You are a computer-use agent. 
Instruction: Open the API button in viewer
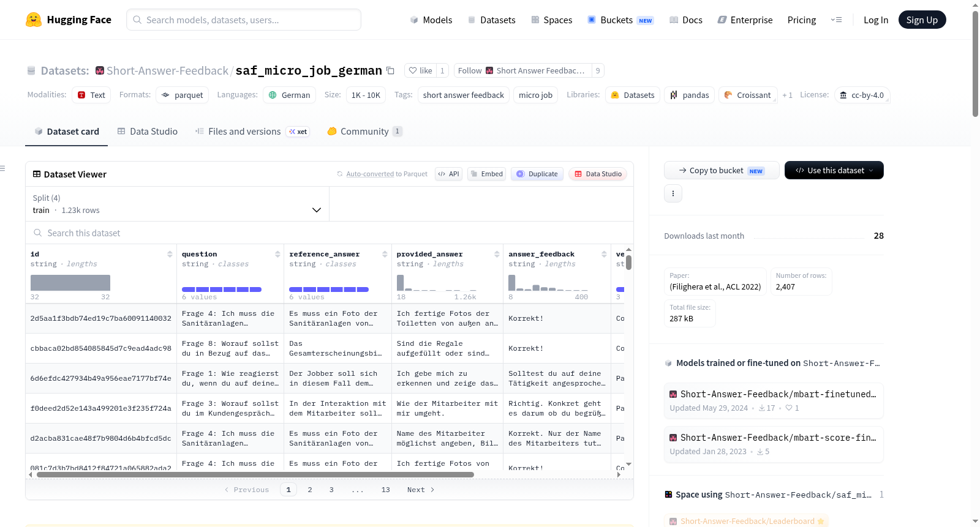click(448, 174)
